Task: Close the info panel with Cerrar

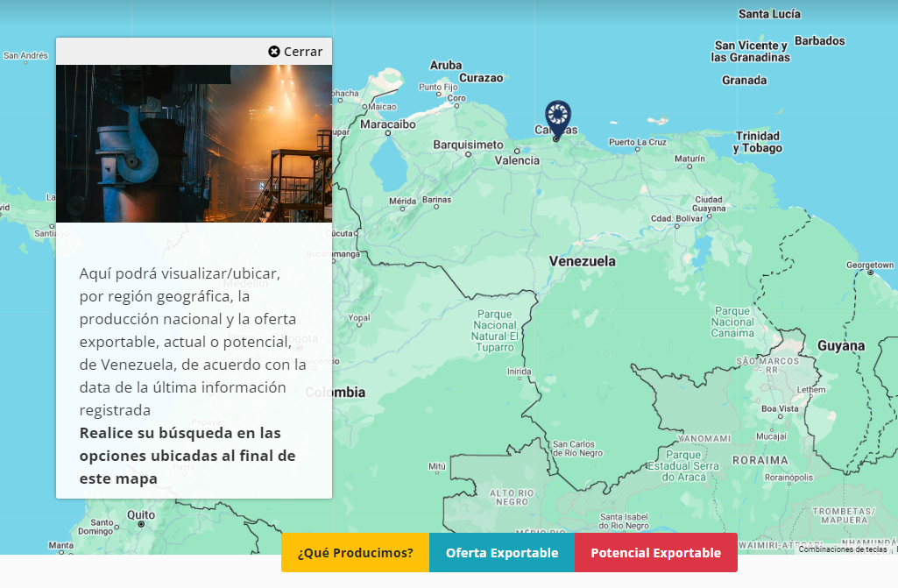Action: pos(295,52)
